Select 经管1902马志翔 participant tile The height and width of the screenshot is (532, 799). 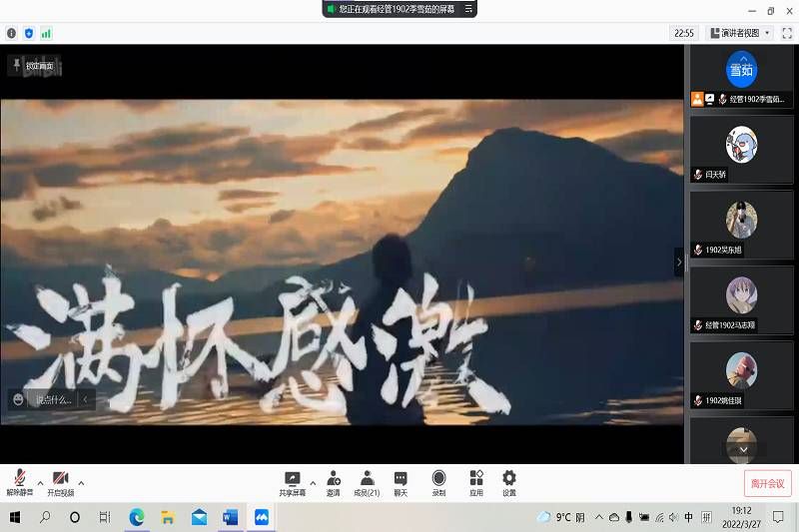click(741, 300)
